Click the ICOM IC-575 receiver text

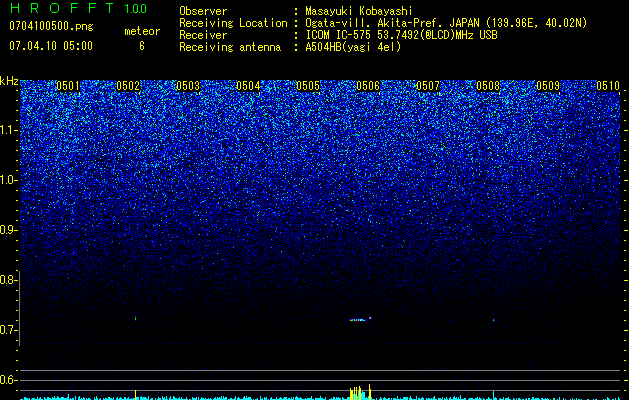(x=401, y=35)
